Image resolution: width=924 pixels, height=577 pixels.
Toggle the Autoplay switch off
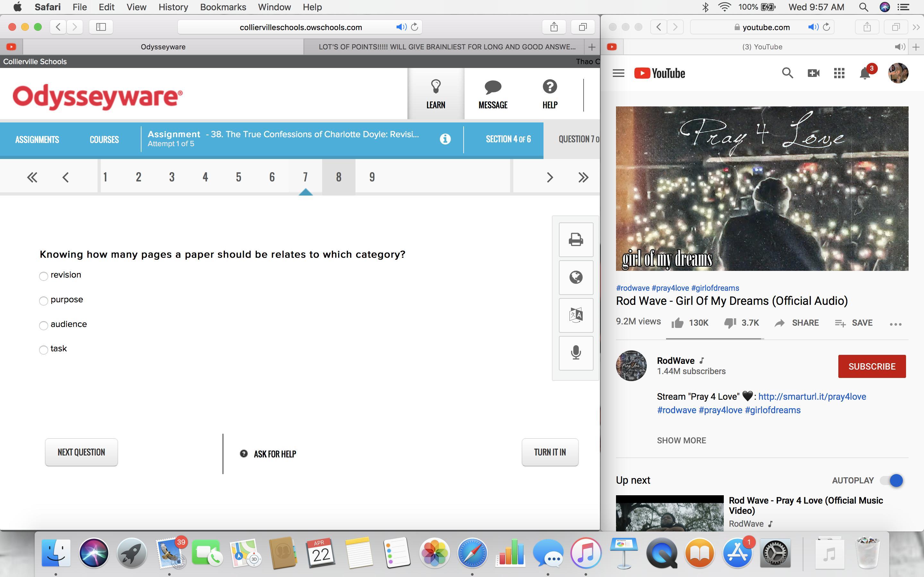click(x=892, y=481)
